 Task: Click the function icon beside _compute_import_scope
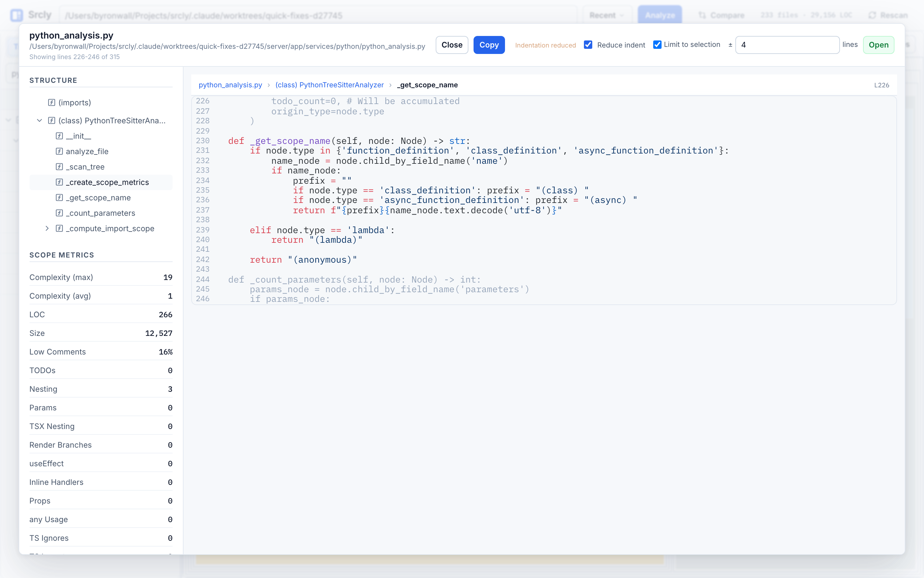pos(59,228)
